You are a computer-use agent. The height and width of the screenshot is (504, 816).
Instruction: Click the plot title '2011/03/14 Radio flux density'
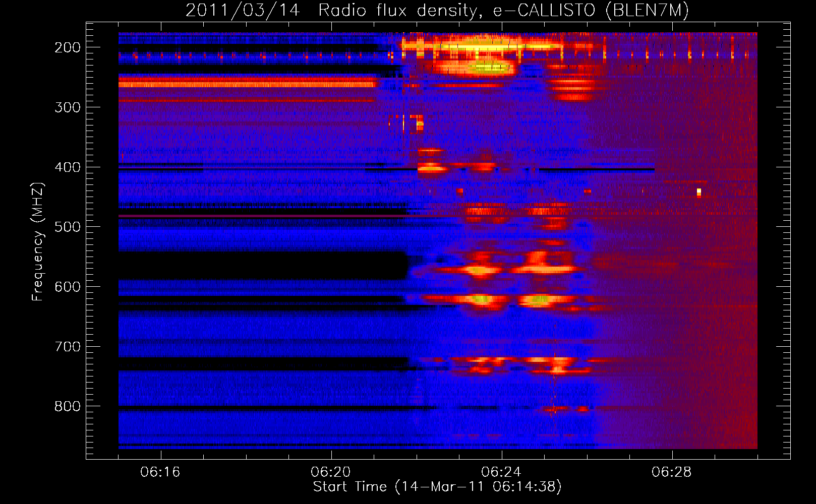click(x=437, y=10)
